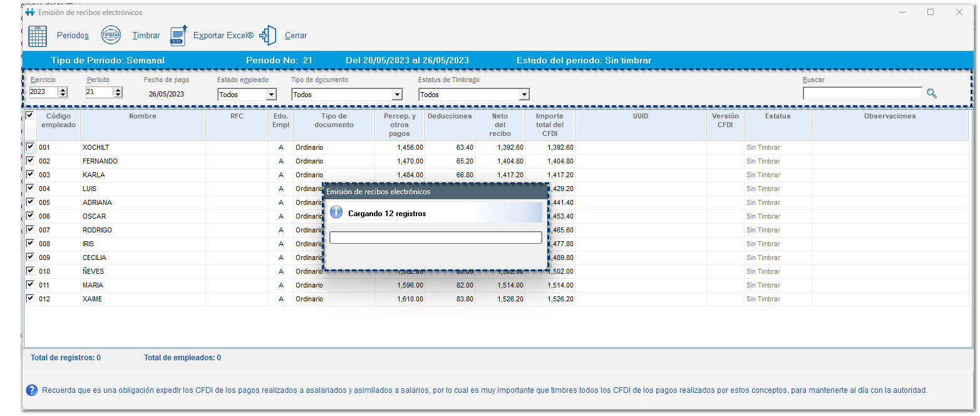Screen dimensions: 980x416
Task: Click the info icon in the loading dialog
Action: tap(336, 212)
